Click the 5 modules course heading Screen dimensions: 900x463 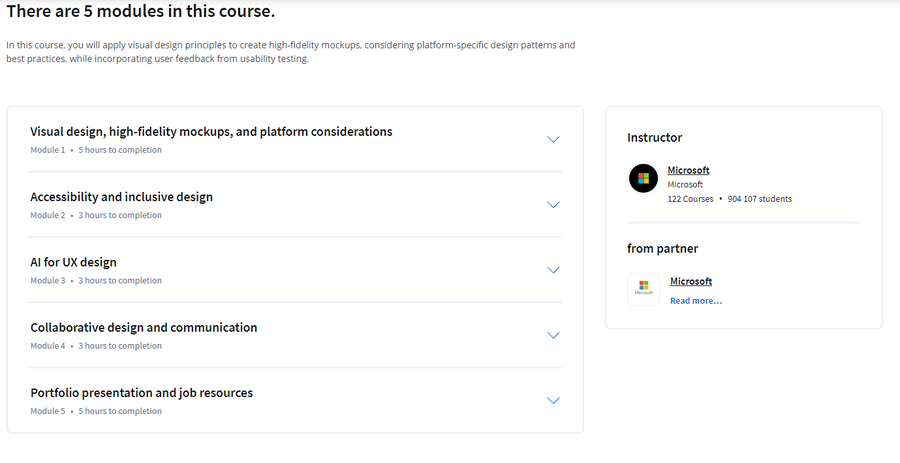[141, 11]
